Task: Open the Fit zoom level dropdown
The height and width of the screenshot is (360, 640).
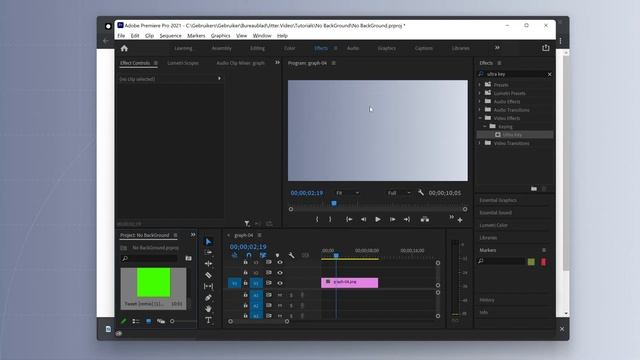Action: click(x=347, y=193)
